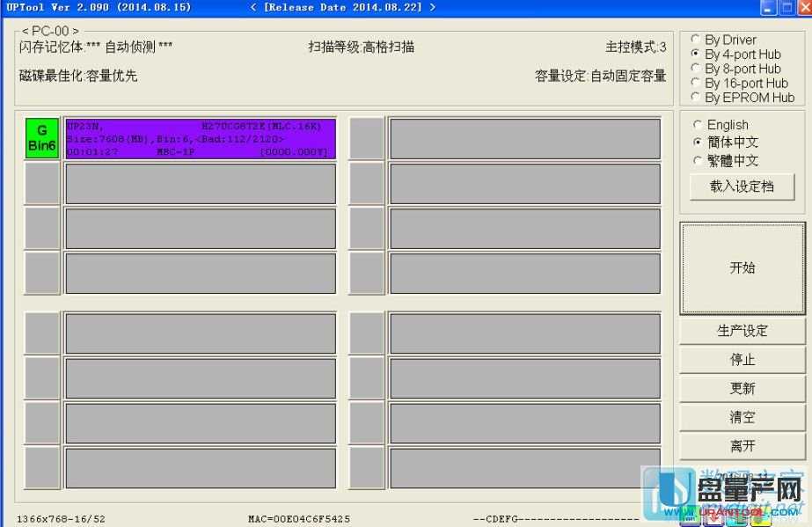This screenshot has width=812, height=527.
Task: Enable the By EPROM Hub option
Action: pos(697,98)
